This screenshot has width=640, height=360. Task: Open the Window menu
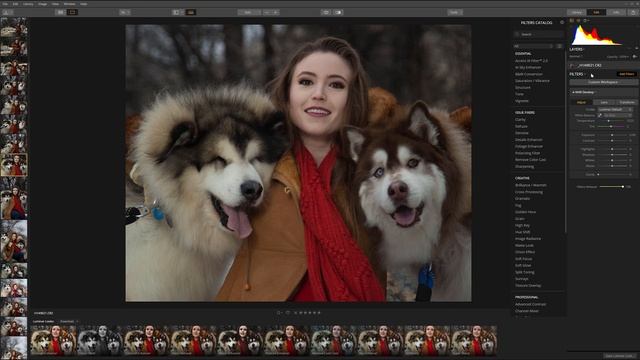[69, 4]
